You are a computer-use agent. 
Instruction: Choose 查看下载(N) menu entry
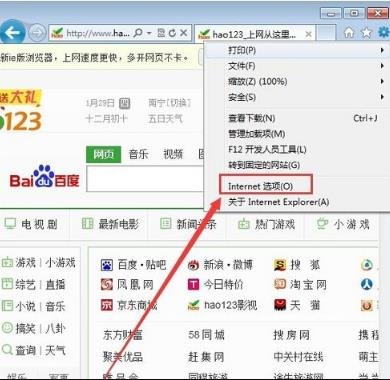(x=298, y=118)
